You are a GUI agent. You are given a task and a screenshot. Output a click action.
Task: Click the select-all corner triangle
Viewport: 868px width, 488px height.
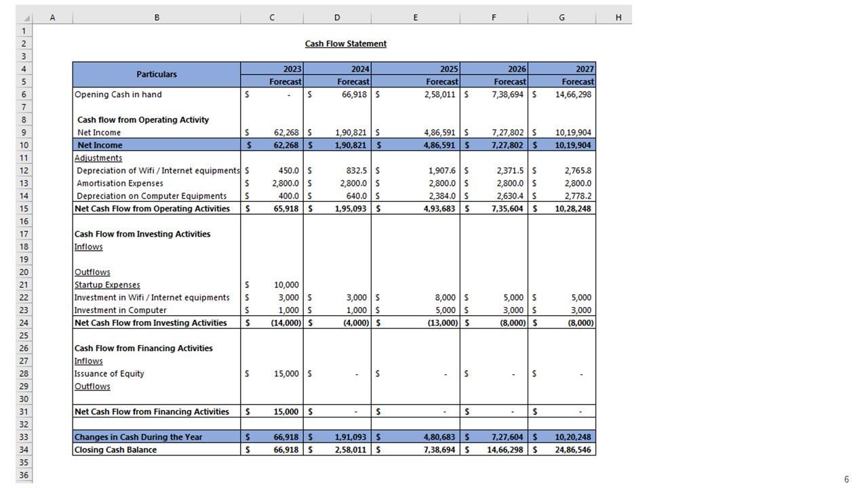[x=27, y=18]
